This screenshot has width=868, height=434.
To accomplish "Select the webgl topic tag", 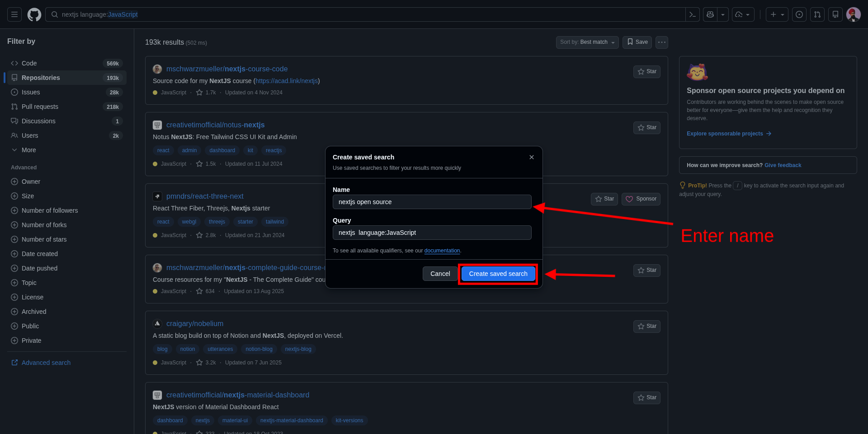I will 189,222.
